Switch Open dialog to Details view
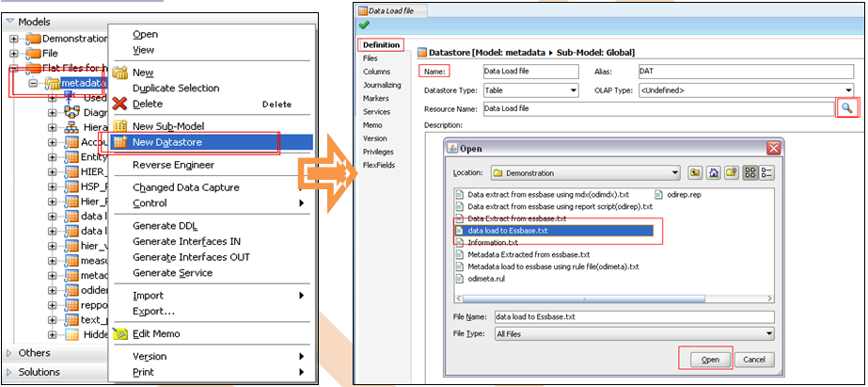 (767, 173)
